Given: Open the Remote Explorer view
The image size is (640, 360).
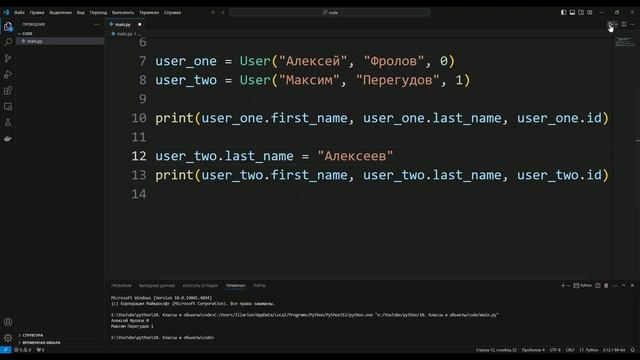Looking at the screenshot, I should pos(8,107).
